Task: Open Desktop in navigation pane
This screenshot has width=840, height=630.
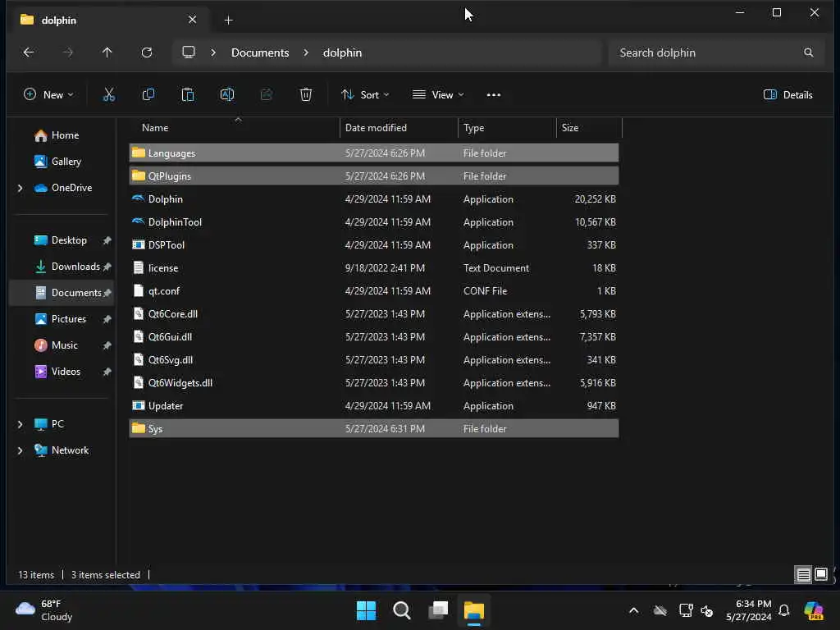Action: click(61, 240)
